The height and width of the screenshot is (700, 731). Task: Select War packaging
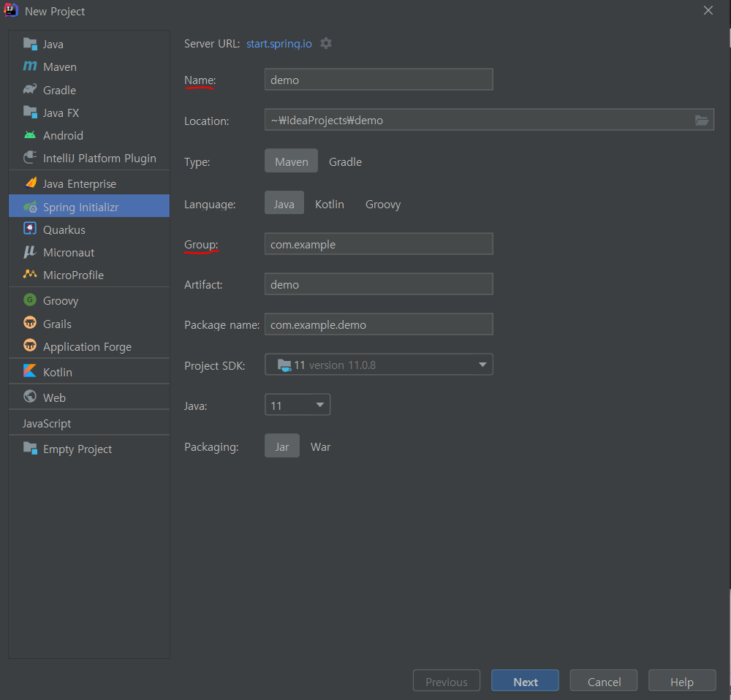(x=321, y=446)
